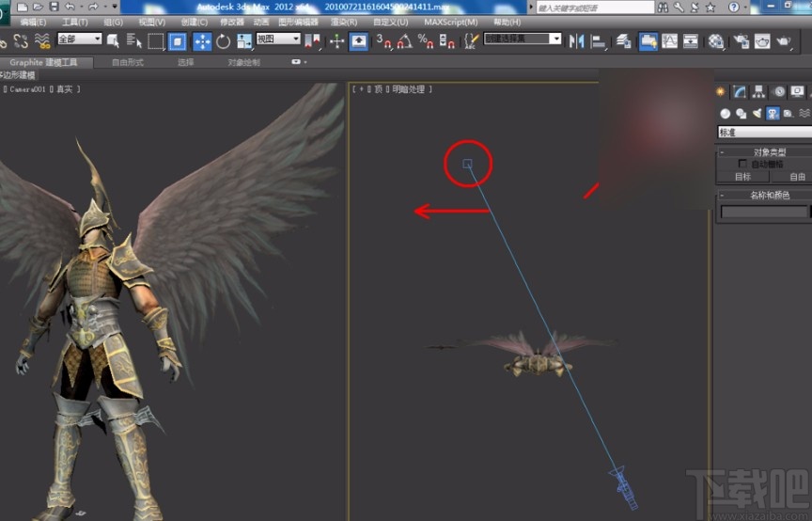The width and height of the screenshot is (812, 521).
Task: Activate the Select Object tool
Action: tap(113, 41)
